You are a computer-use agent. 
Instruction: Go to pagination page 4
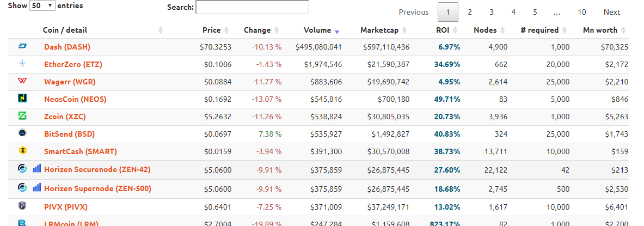(x=513, y=13)
